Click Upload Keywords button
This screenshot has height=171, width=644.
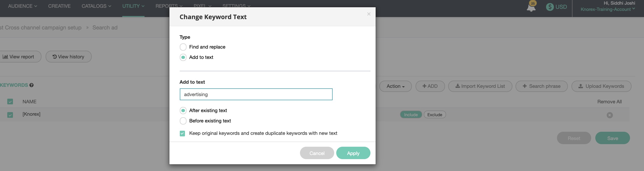tap(601, 86)
